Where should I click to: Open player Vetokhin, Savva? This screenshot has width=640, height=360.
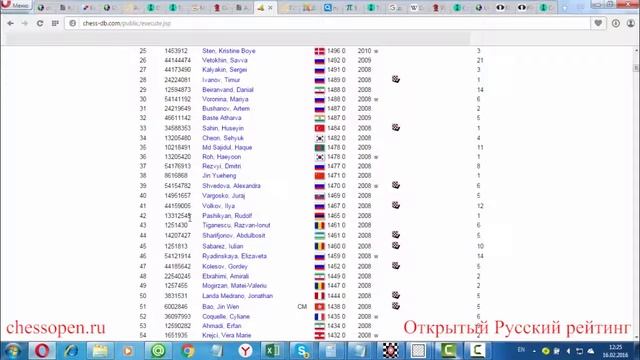coord(224,60)
